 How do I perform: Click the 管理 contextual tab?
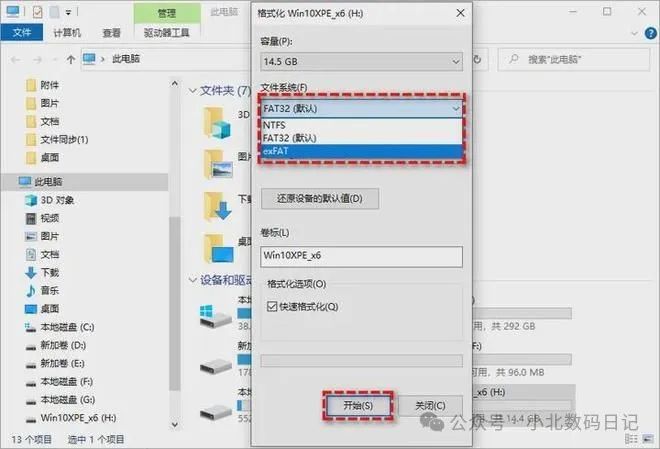click(167, 13)
